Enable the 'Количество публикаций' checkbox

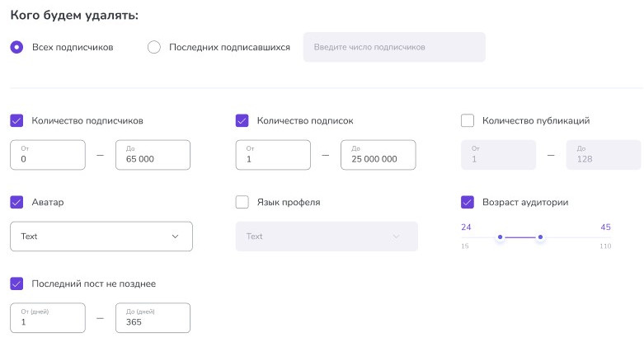point(468,120)
